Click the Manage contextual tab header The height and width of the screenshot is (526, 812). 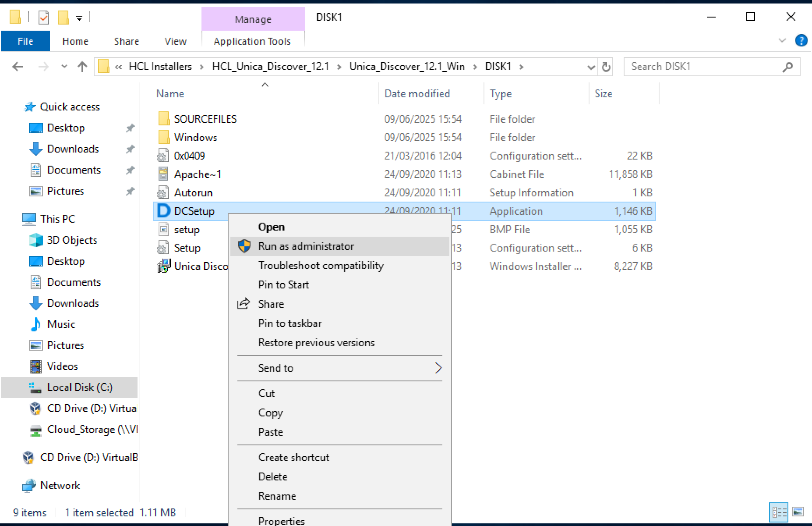pos(253,19)
